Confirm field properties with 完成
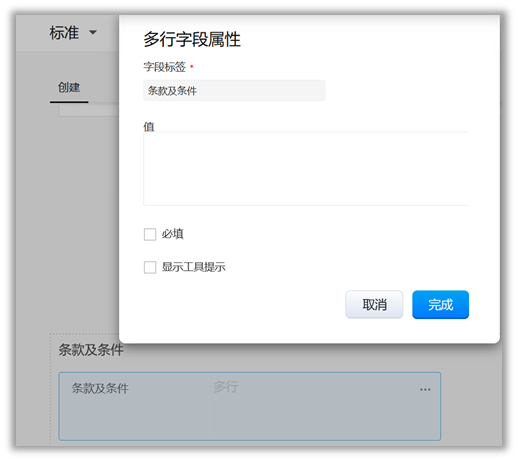518x461 pixels. (440, 304)
